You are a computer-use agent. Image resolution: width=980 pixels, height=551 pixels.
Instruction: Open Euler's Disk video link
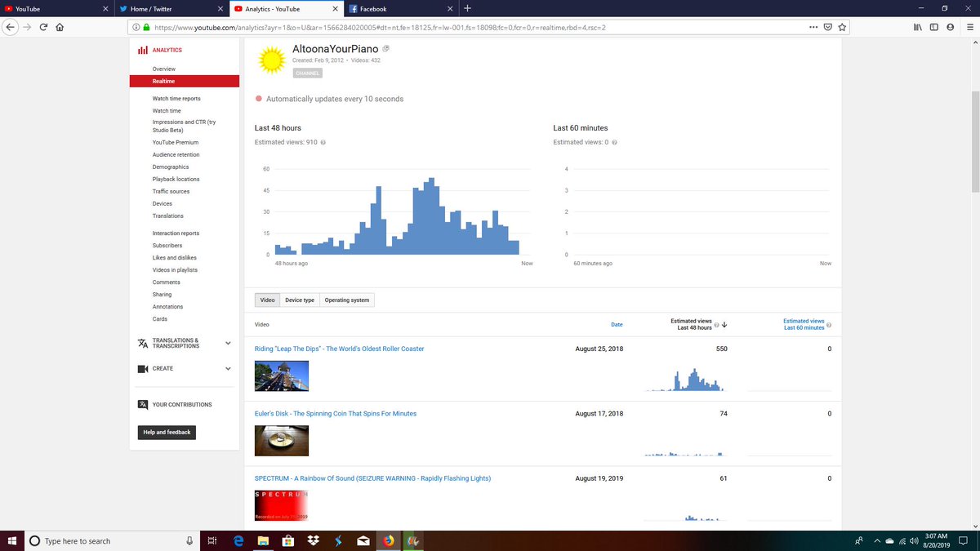point(336,413)
